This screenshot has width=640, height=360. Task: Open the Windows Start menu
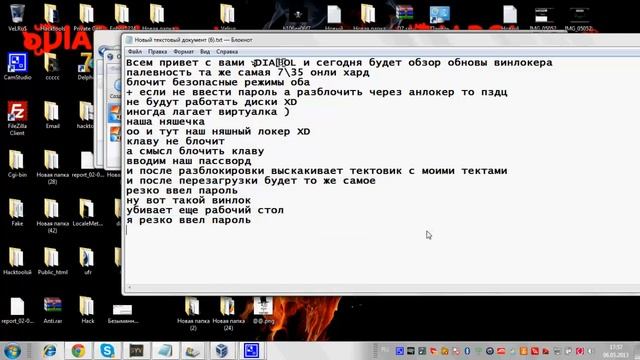(12, 351)
